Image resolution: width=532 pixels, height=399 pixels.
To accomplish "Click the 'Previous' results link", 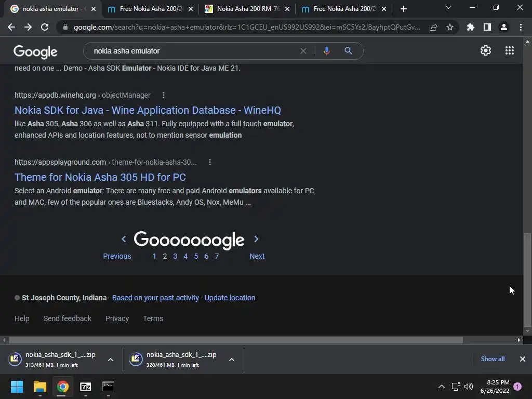I will coord(117,256).
